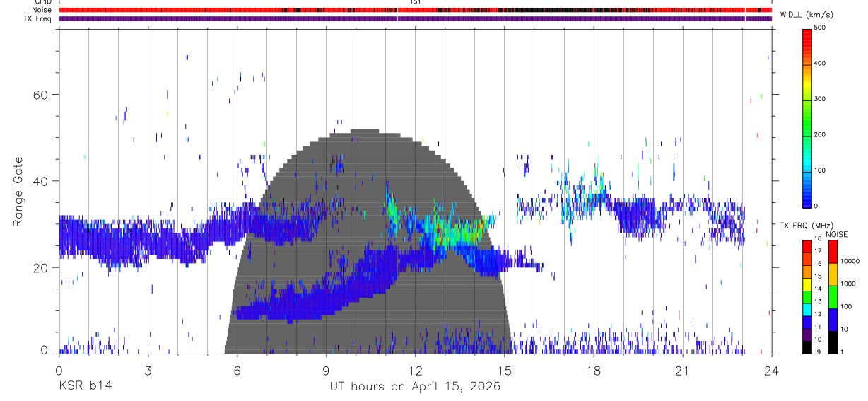Click the 12 tick on the TX FRQ legend
Viewport: 868px width, 401px height.
[x=817, y=314]
